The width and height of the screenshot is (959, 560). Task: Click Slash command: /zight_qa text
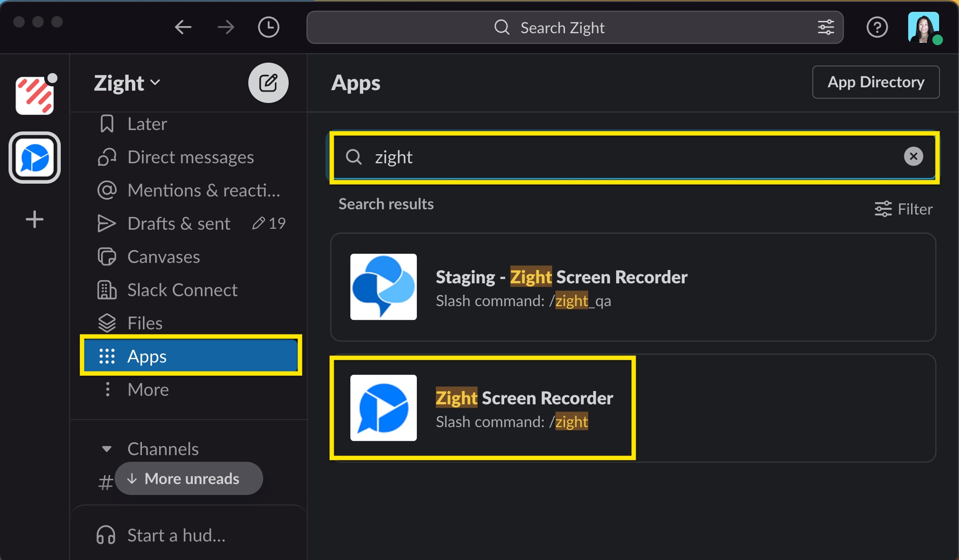523,301
